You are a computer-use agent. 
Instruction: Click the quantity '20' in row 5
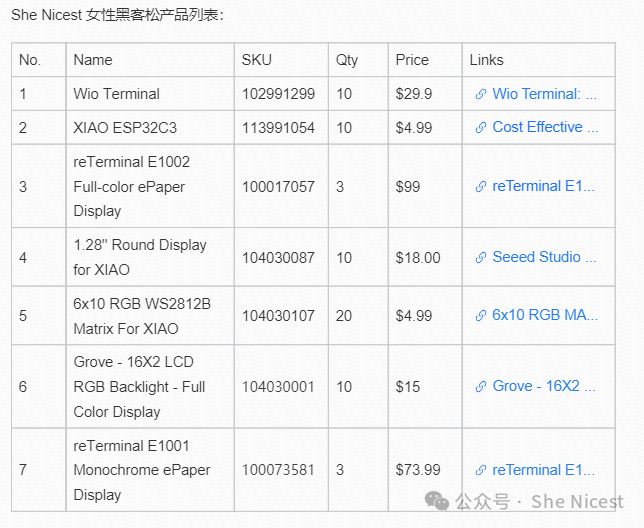point(344,316)
